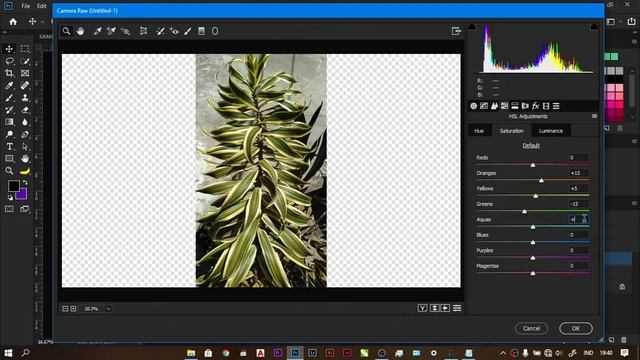Toggle Camera Raw full screen mode icon
This screenshot has height=360, width=640.
tap(456, 31)
